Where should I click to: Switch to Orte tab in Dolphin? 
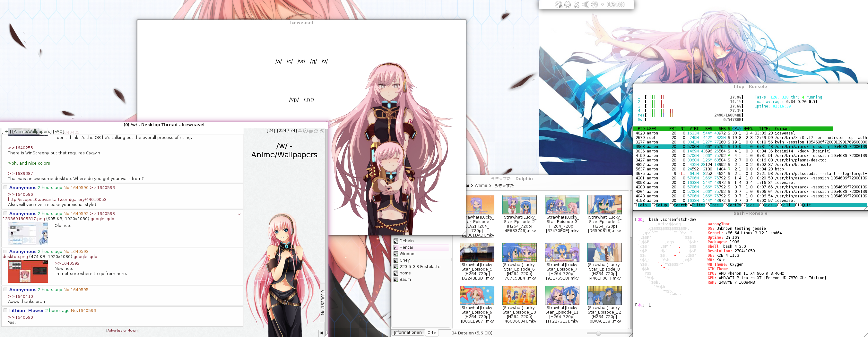[432, 333]
